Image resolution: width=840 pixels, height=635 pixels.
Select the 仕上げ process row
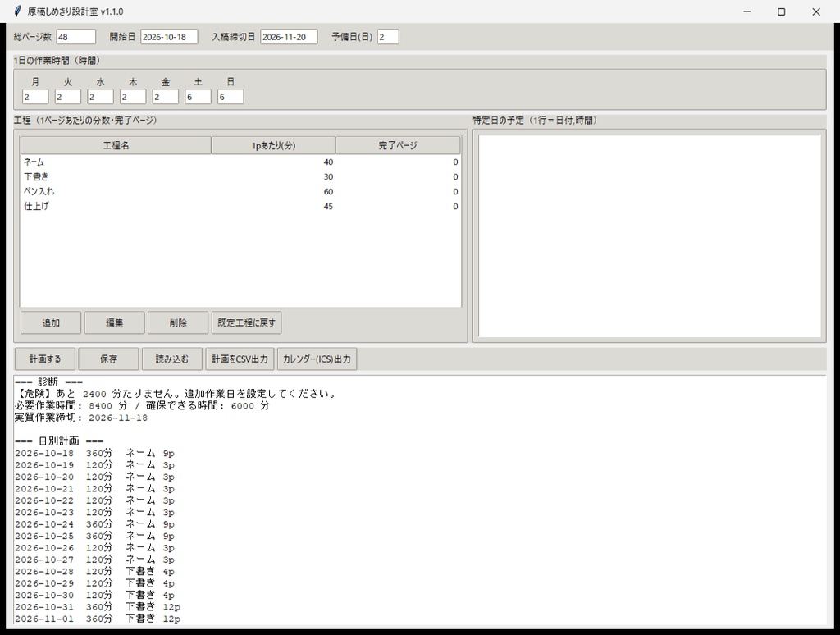tap(240, 206)
